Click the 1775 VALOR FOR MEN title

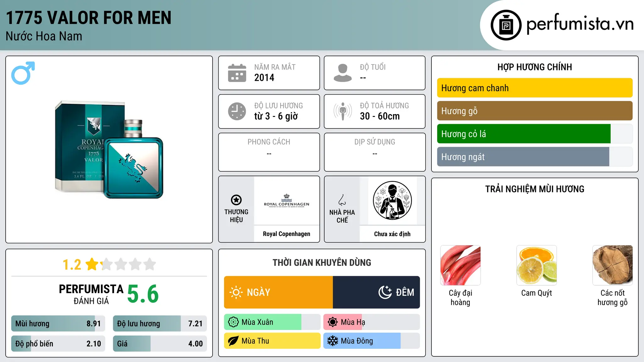tap(89, 18)
